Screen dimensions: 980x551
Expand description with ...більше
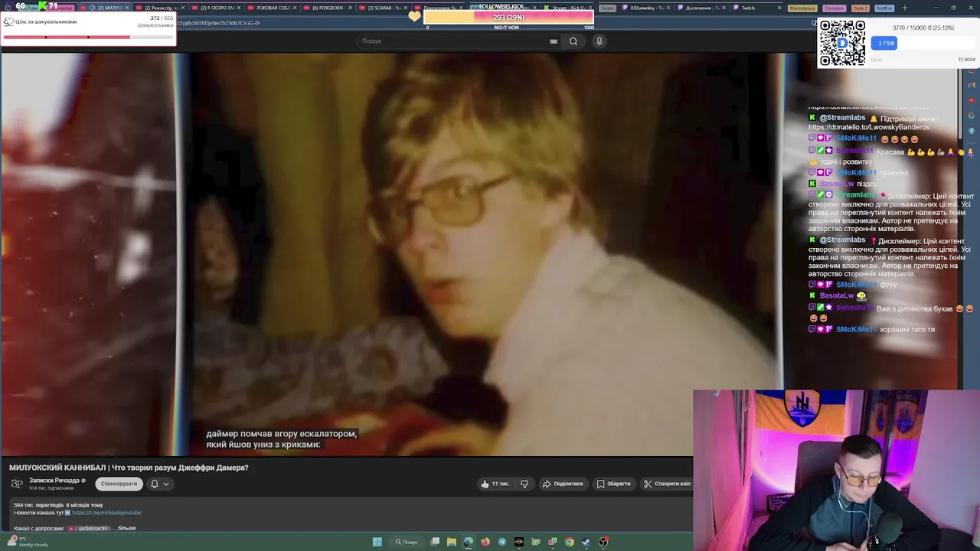(126, 528)
